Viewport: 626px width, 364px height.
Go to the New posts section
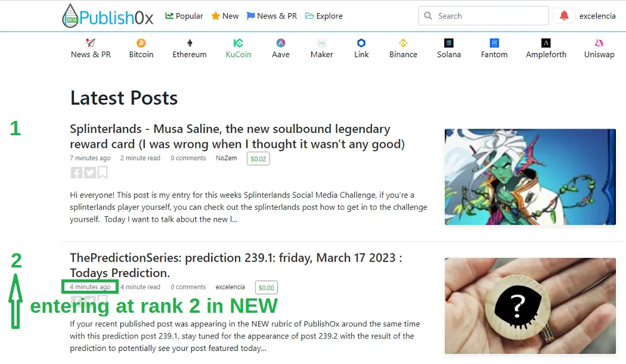[x=225, y=16]
